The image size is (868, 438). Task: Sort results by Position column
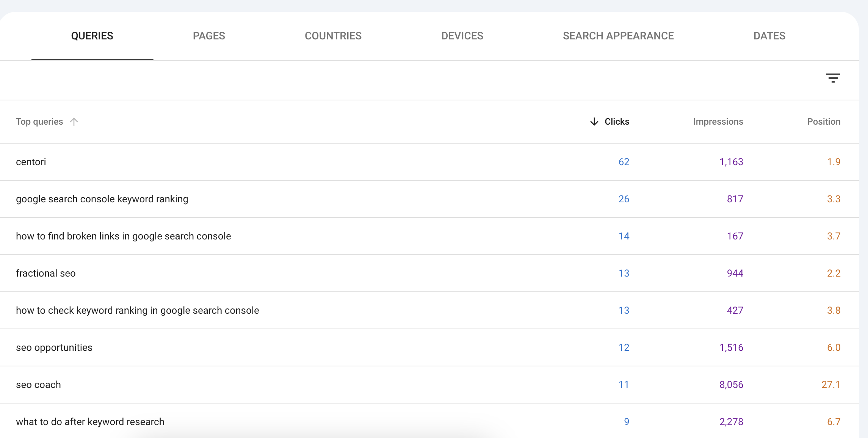823,121
